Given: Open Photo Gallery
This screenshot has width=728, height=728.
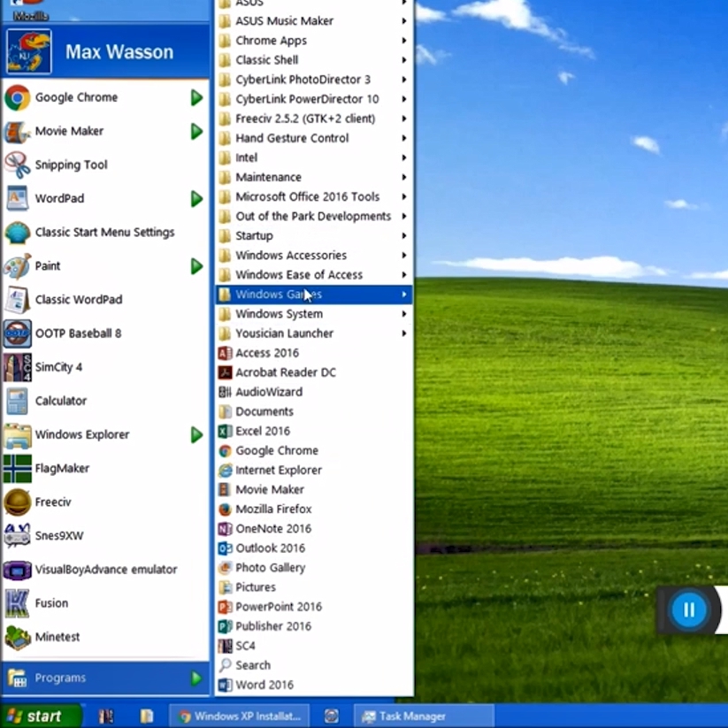Looking at the screenshot, I should (x=314, y=567).
